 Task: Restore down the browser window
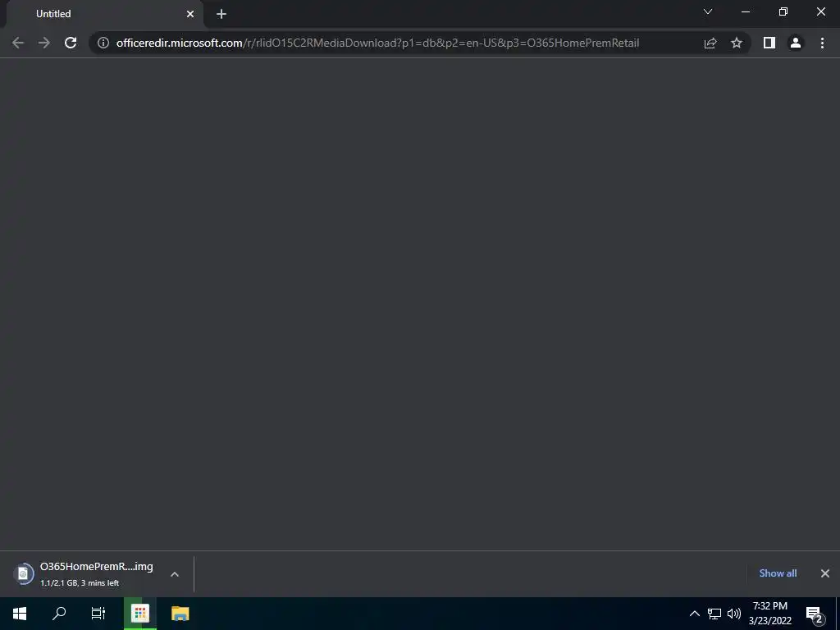pyautogui.click(x=783, y=11)
